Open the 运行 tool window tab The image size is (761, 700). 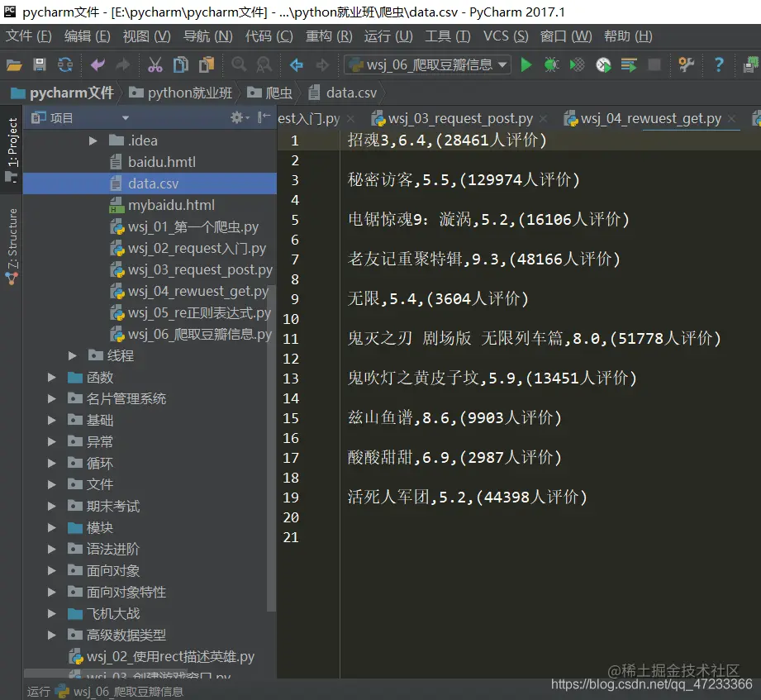(105, 692)
